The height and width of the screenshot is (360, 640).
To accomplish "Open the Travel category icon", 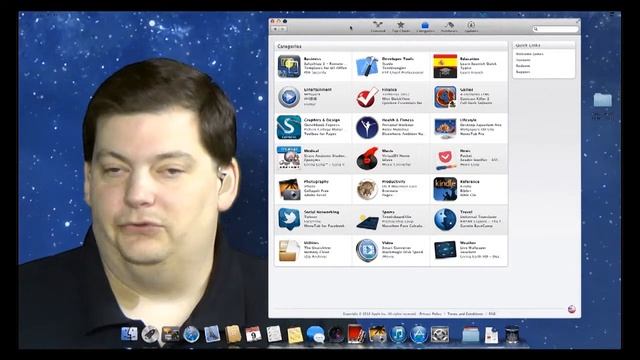I will (x=445, y=220).
